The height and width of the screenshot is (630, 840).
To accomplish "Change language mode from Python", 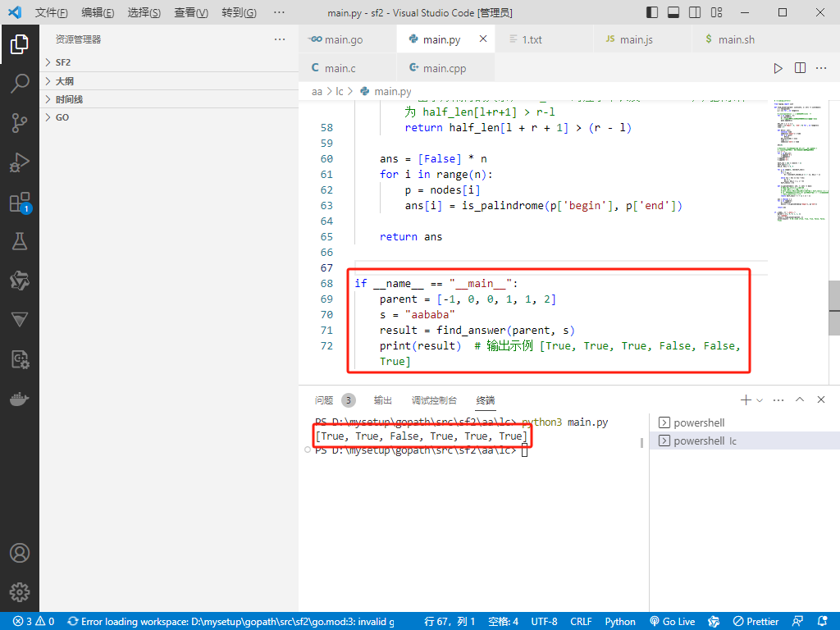I will [620, 622].
